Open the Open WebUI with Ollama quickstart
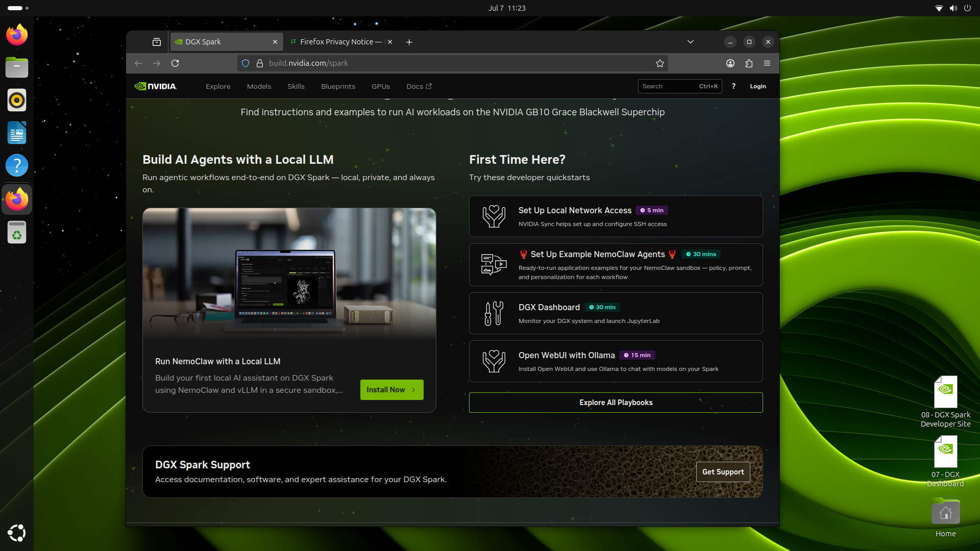This screenshot has height=551, width=980. (616, 361)
